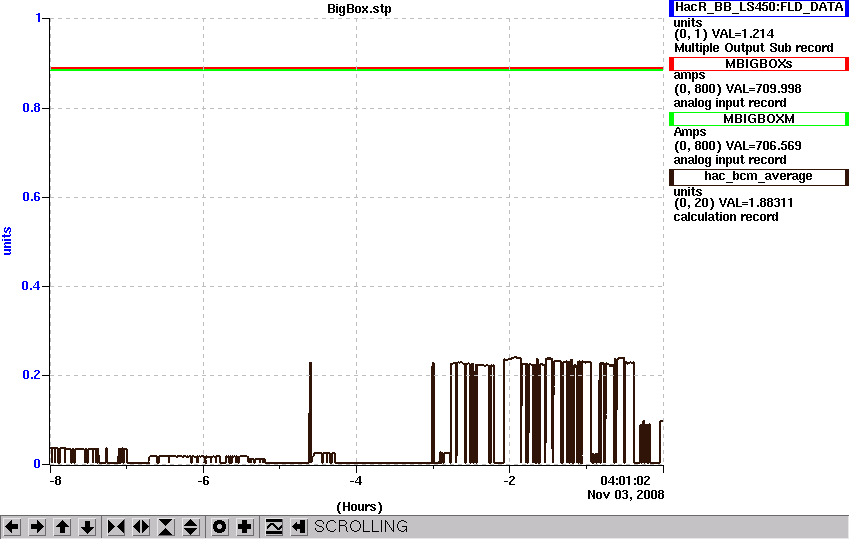The height and width of the screenshot is (539, 849).
Task: Click the 0.8 y-axis tick label
Action: [x=31, y=108]
